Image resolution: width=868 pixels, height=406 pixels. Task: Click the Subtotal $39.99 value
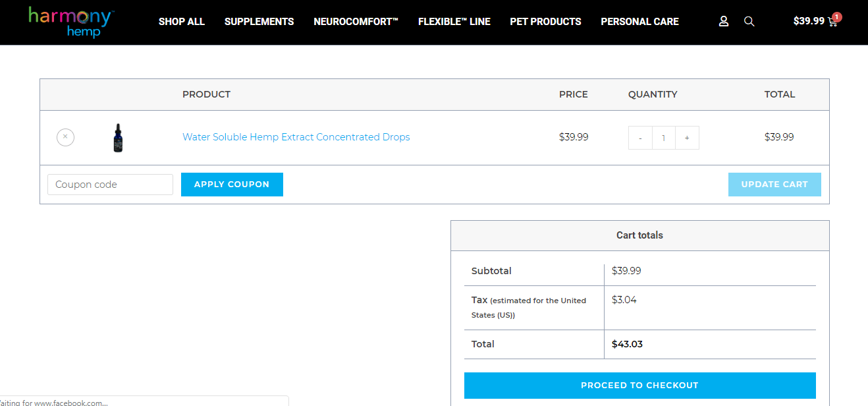[626, 271]
